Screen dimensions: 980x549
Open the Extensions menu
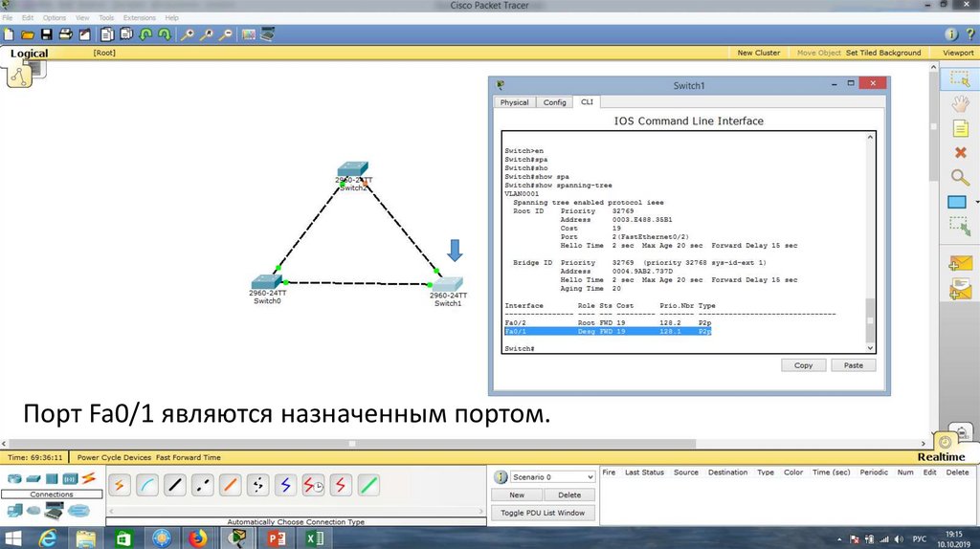[140, 17]
